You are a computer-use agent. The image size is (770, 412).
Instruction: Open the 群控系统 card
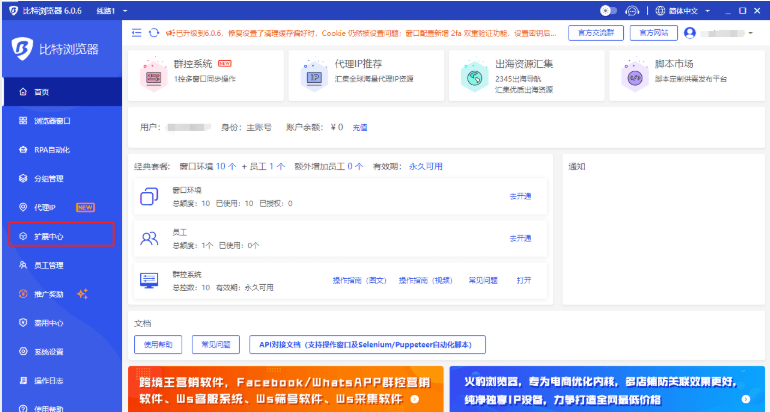tap(205, 76)
